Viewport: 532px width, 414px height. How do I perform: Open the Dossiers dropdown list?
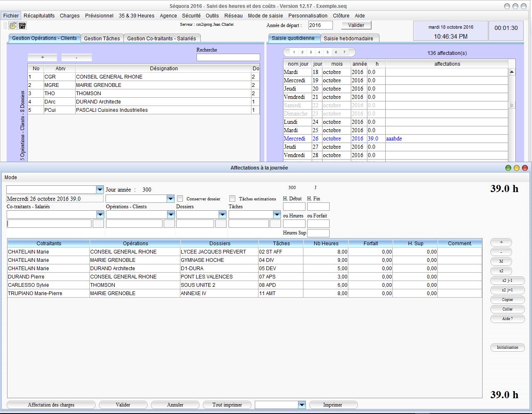pos(222,214)
